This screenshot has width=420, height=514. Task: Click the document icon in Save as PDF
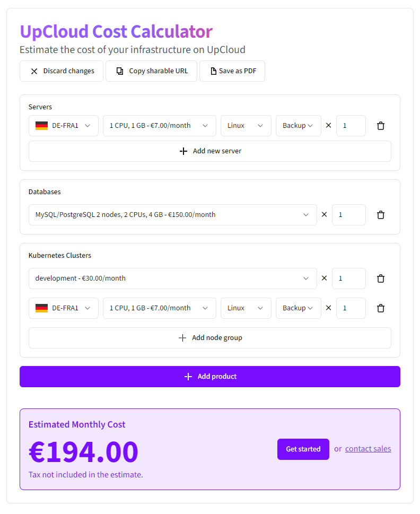click(x=213, y=71)
